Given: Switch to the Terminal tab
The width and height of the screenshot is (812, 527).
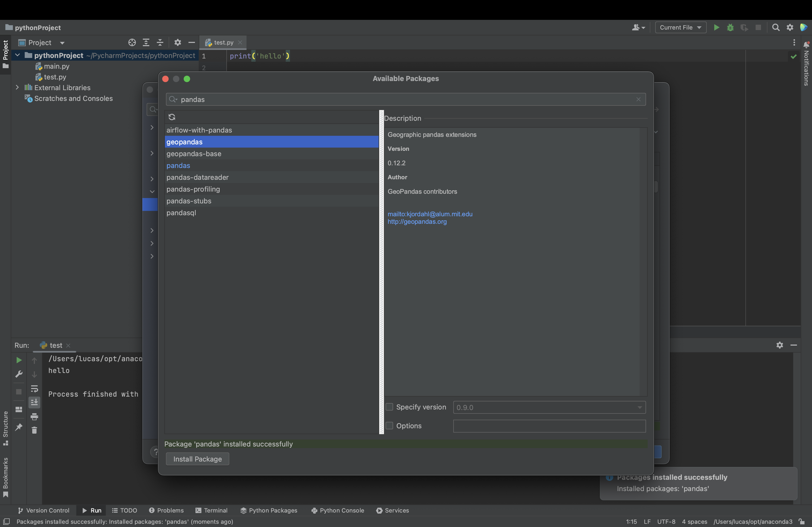Looking at the screenshot, I should tap(212, 510).
